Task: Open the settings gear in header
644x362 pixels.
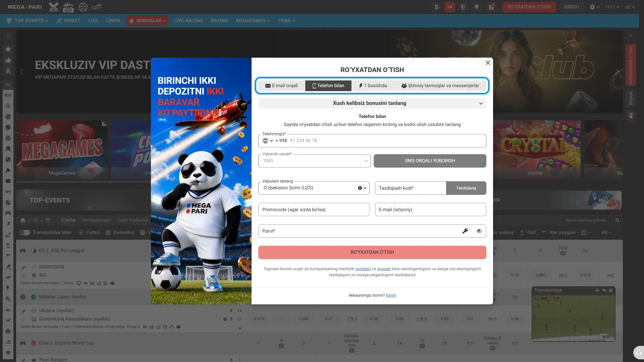Action: pos(592,7)
